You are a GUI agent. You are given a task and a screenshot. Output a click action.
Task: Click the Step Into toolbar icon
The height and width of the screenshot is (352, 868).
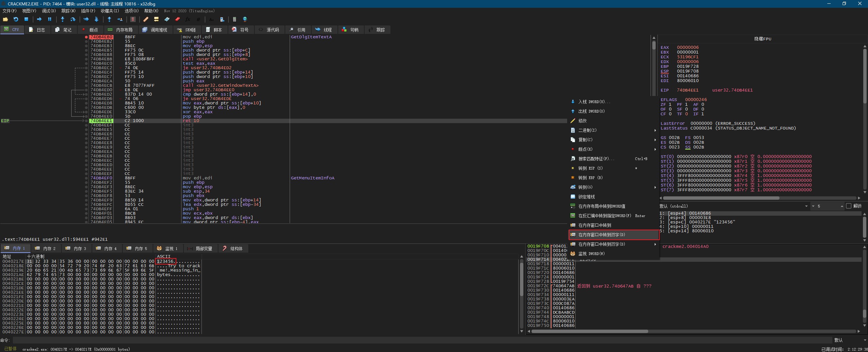click(x=62, y=19)
